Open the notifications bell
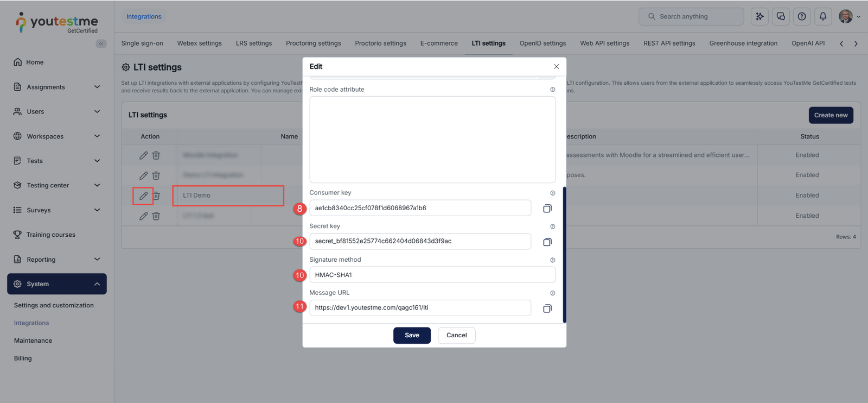 [x=823, y=16]
